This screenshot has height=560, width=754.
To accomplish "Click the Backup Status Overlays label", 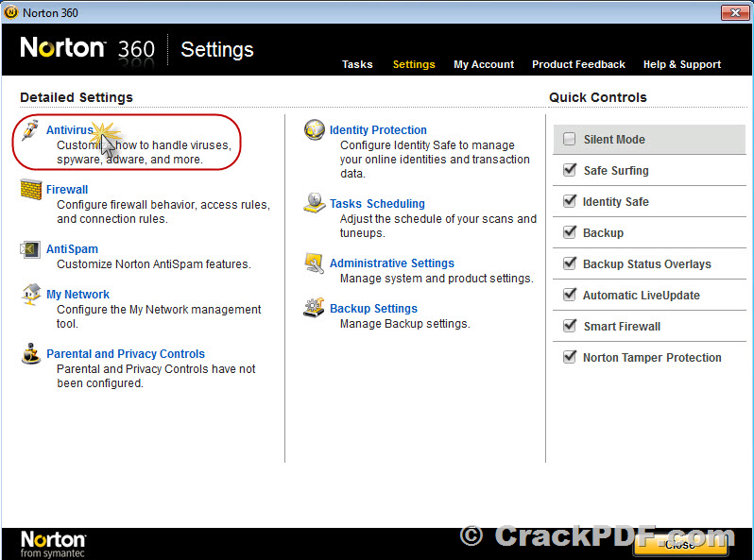I will click(x=647, y=263).
